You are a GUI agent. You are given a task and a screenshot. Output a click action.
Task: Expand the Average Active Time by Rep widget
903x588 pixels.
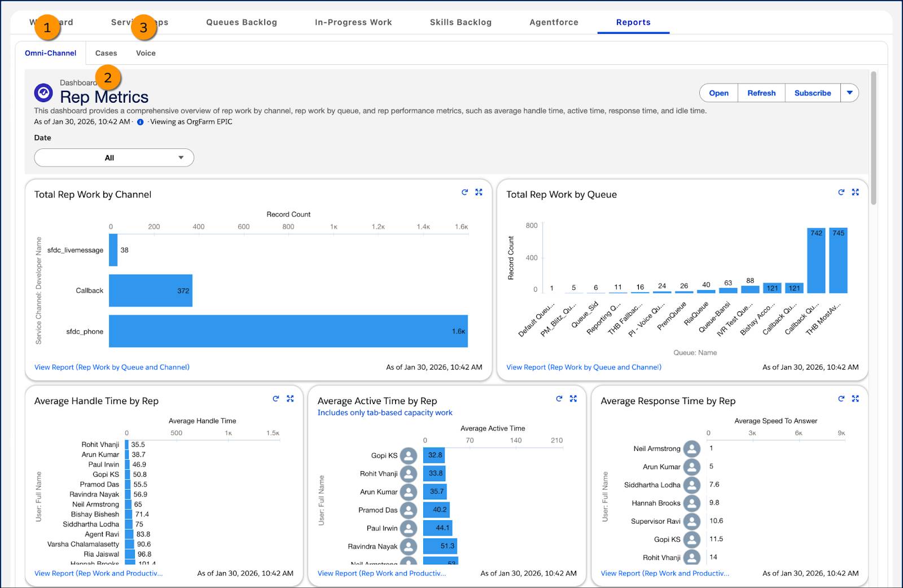click(x=573, y=398)
